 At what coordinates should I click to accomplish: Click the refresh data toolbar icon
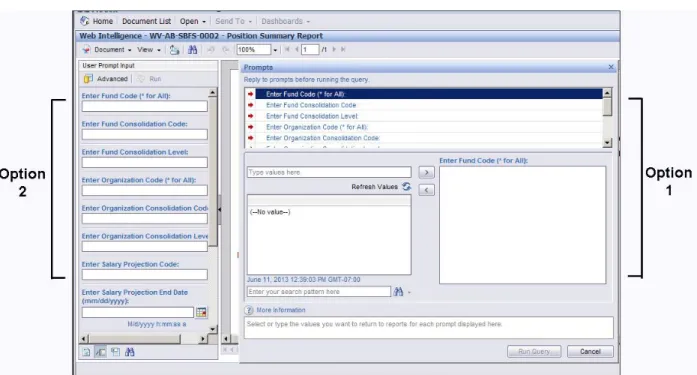174,50
